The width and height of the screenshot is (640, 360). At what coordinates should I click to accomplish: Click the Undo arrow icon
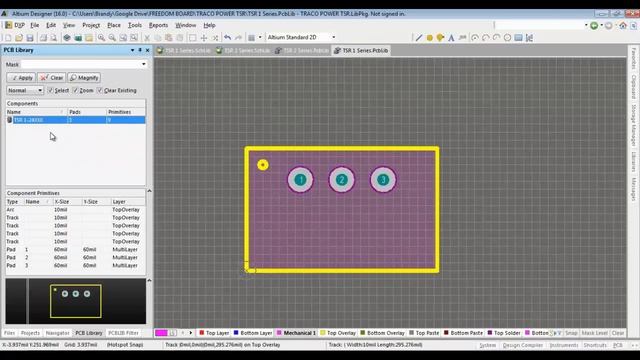(227, 38)
